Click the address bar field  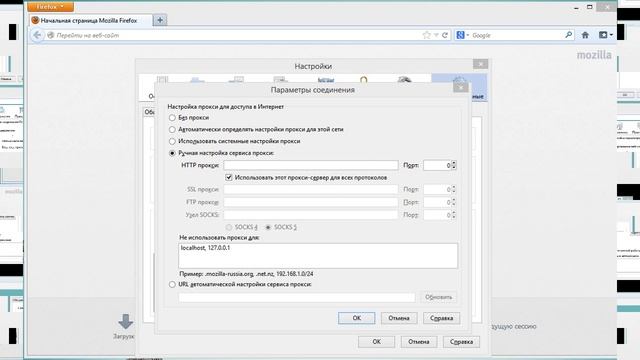(x=237, y=36)
